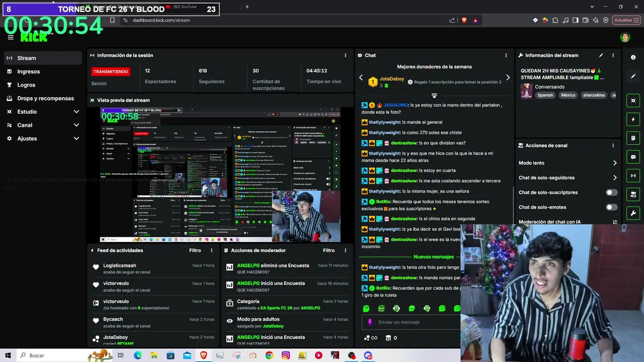Click the pencil edit icon in right toolbar
The image size is (644, 362).
click(x=633, y=76)
